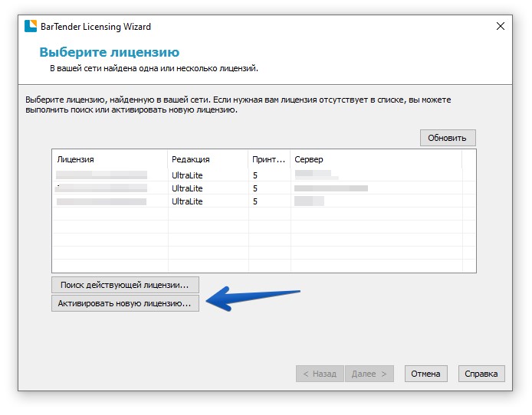Screen dimensions: 532x415
Task: Click Активировать новую лицензию... button
Action: pos(125,304)
